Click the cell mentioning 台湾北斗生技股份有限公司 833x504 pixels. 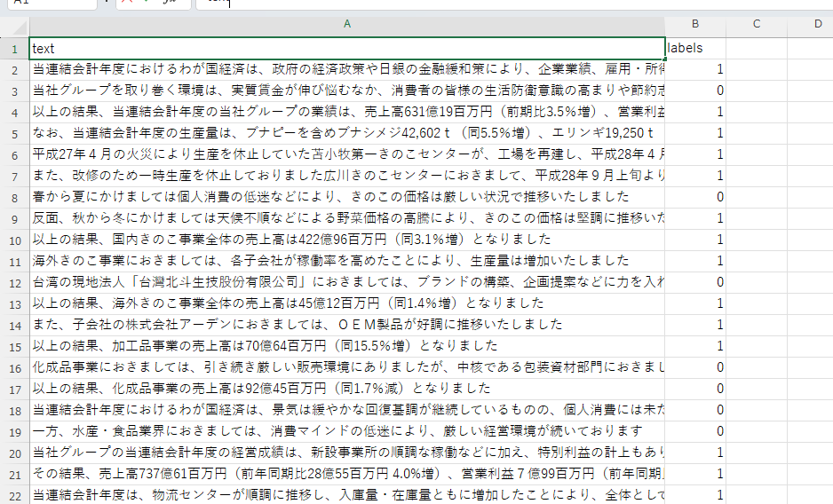[x=346, y=281]
